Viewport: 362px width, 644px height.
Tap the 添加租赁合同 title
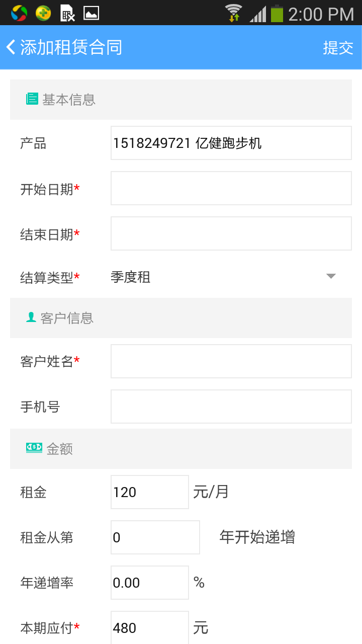[71, 47]
